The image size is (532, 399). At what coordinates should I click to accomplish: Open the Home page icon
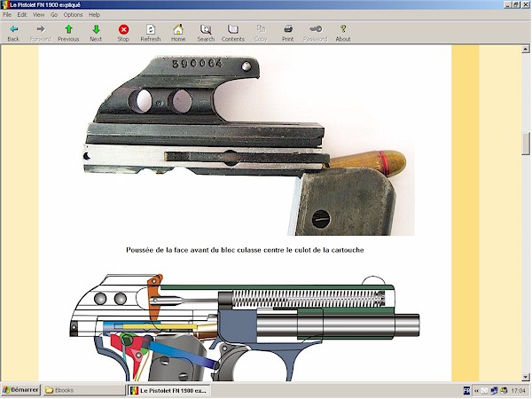(178, 29)
